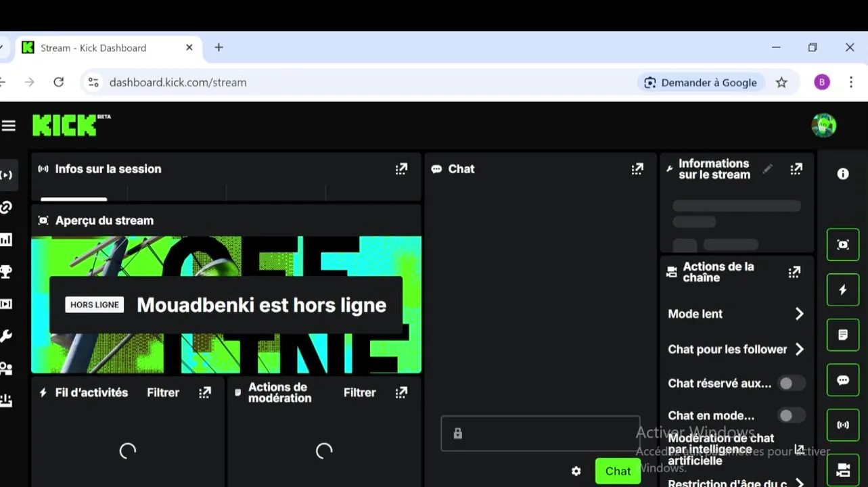868x487 pixels.
Task: Toggle session info broadcast widget button
Action: coord(843,425)
